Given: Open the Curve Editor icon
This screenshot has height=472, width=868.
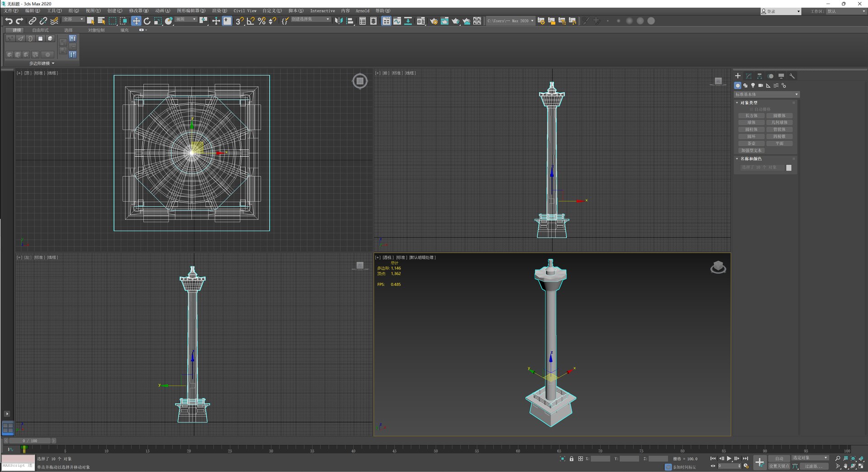Looking at the screenshot, I should (x=397, y=21).
